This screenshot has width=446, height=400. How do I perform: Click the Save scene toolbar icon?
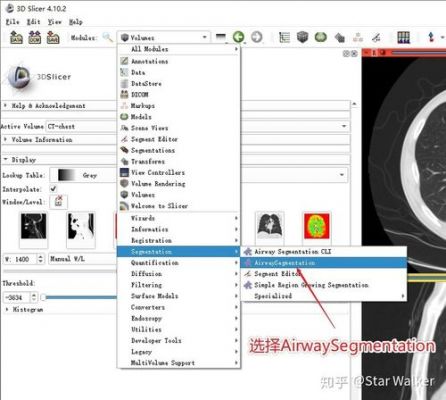53,37
